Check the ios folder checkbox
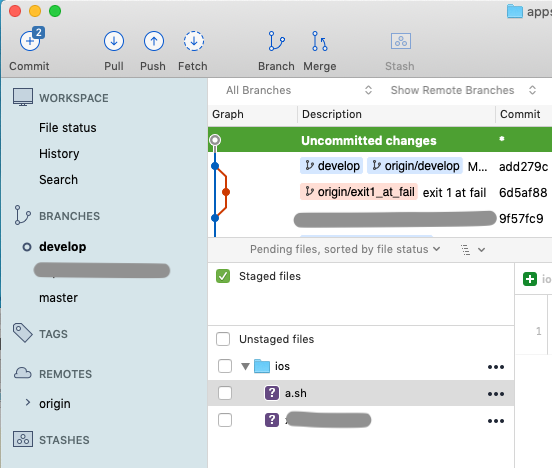The image size is (552, 468). [225, 366]
